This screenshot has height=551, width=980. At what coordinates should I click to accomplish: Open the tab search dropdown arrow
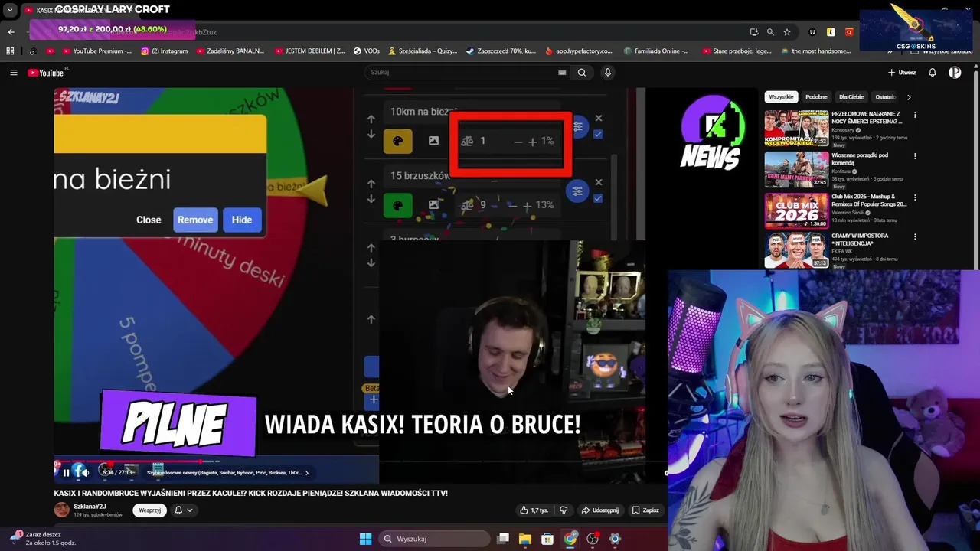(x=10, y=11)
